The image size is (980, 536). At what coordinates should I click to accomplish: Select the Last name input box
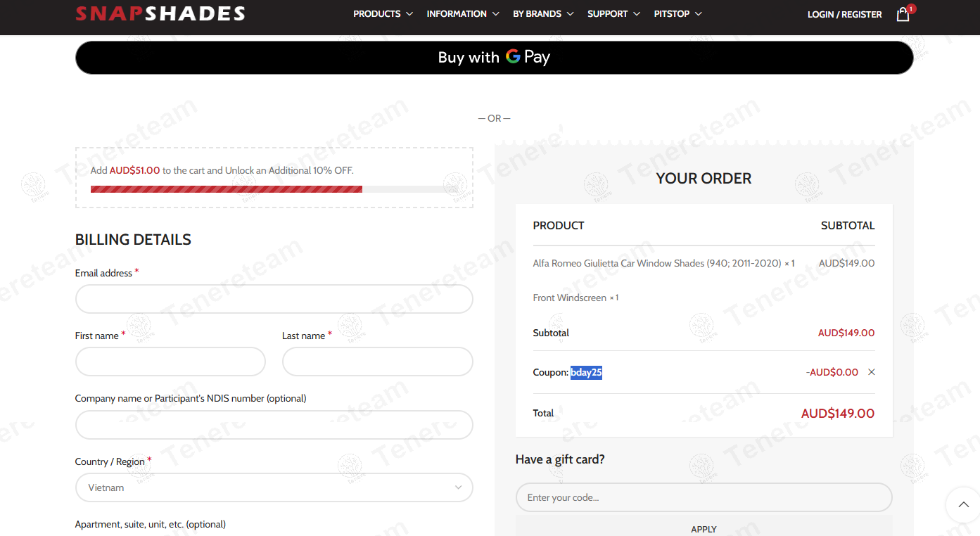pyautogui.click(x=377, y=362)
